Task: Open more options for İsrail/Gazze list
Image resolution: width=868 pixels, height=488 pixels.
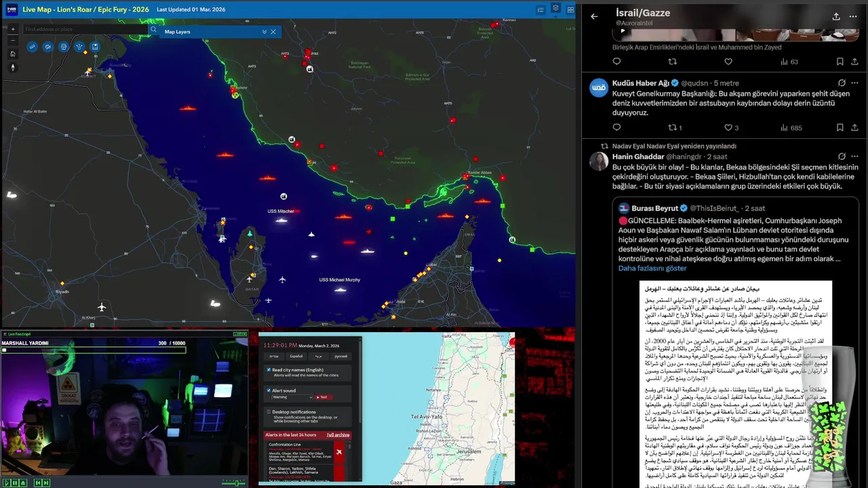Action: 854,16
